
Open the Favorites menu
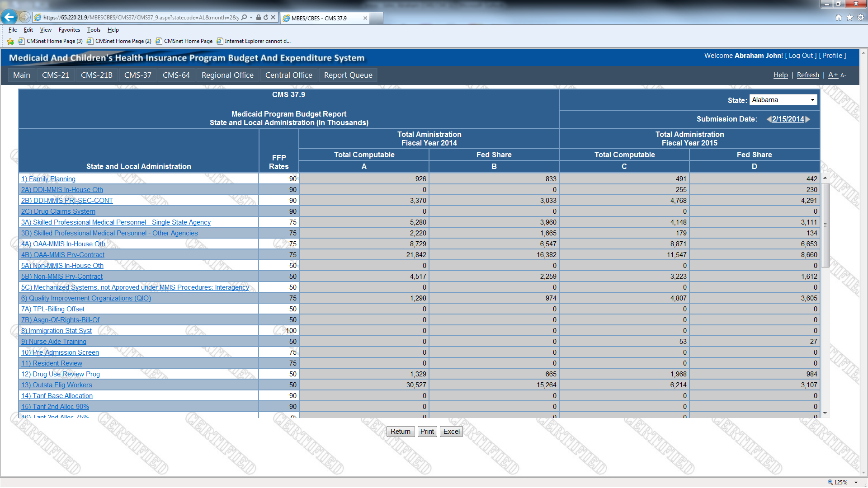pyautogui.click(x=69, y=30)
